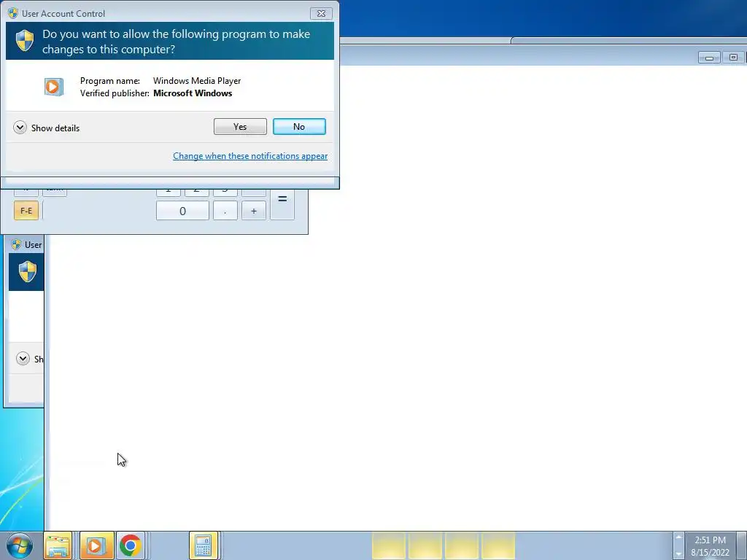747x560 pixels.
Task: Click the shield icon in the second UAC window banner
Action: [x=28, y=271]
